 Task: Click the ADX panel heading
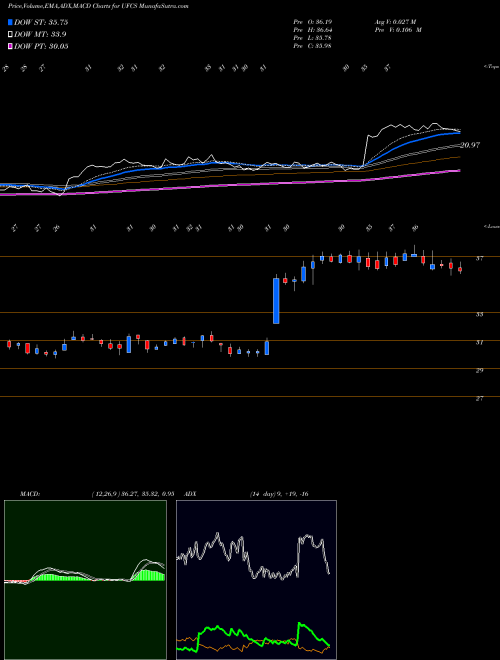coord(190,494)
